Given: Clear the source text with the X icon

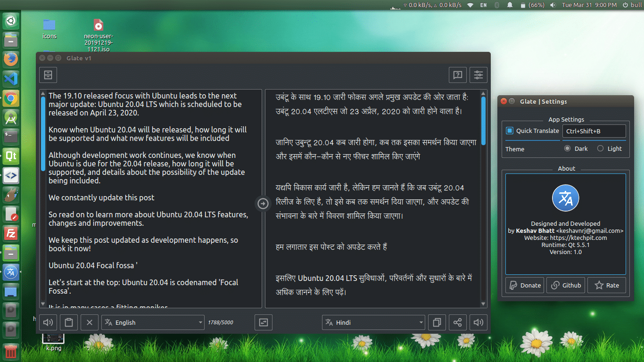Looking at the screenshot, I should pos(90,322).
